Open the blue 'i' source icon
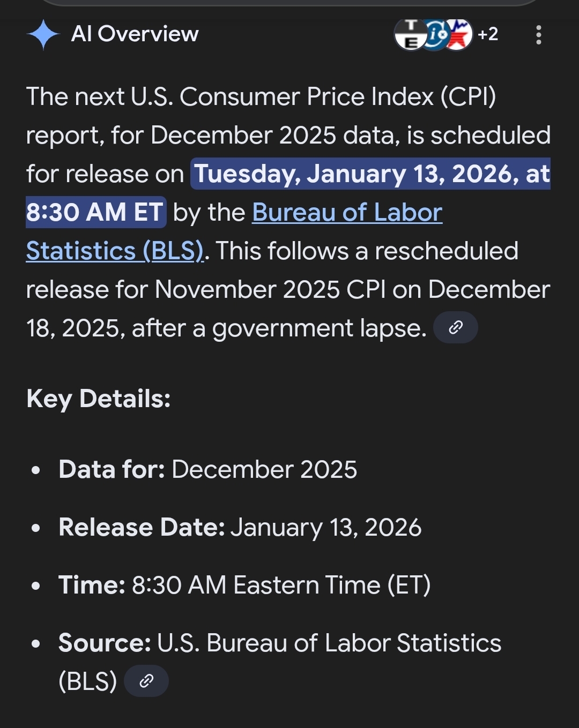Viewport: 579px width, 728px height. point(435,35)
